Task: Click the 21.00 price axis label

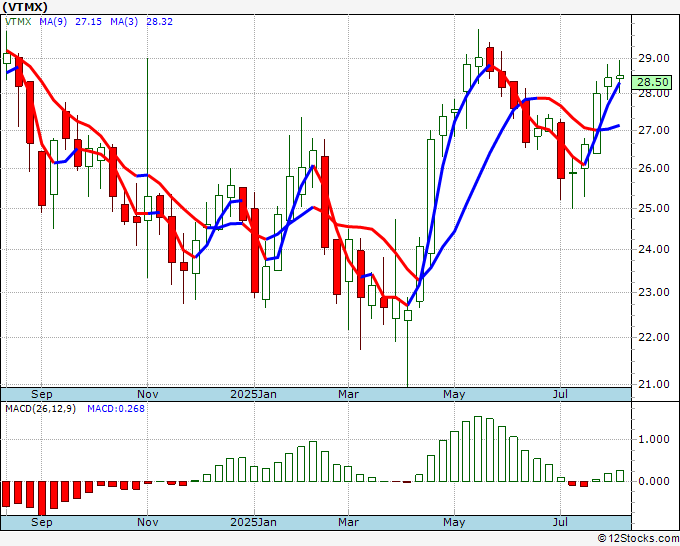Action: (653, 384)
